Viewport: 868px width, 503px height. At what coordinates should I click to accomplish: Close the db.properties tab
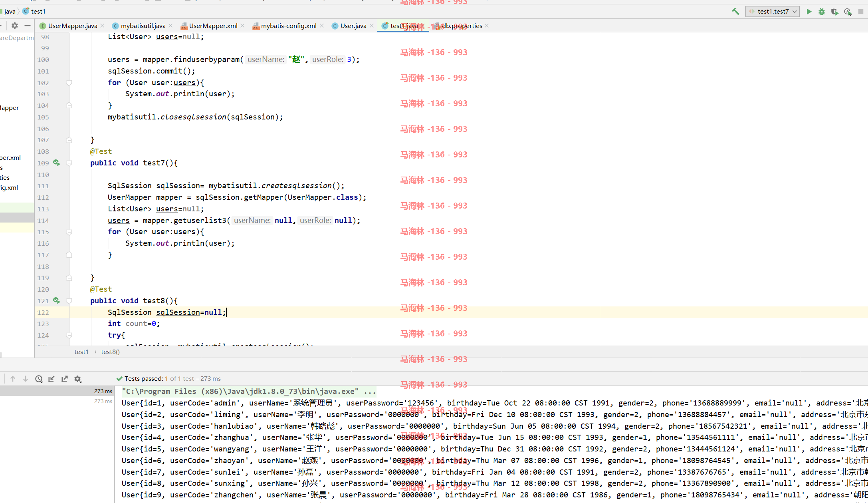click(487, 26)
